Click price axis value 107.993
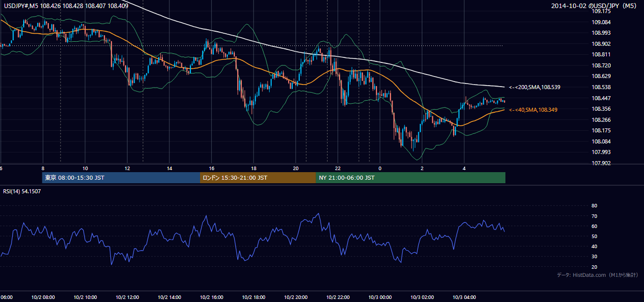The image size is (644, 302). [x=601, y=152]
